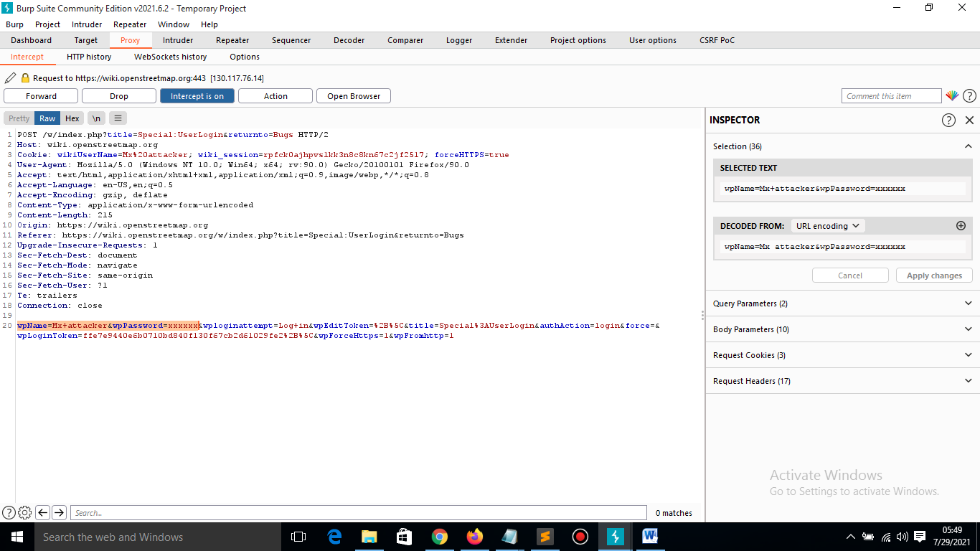Screen dimensions: 980x551
Task: Show hidden tray icons chevron
Action: pyautogui.click(x=851, y=537)
